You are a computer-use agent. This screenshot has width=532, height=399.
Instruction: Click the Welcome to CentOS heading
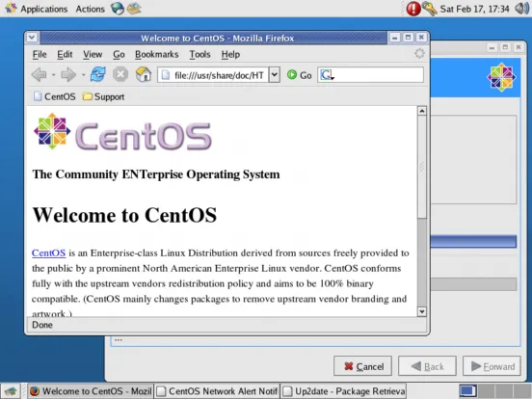[x=124, y=215]
